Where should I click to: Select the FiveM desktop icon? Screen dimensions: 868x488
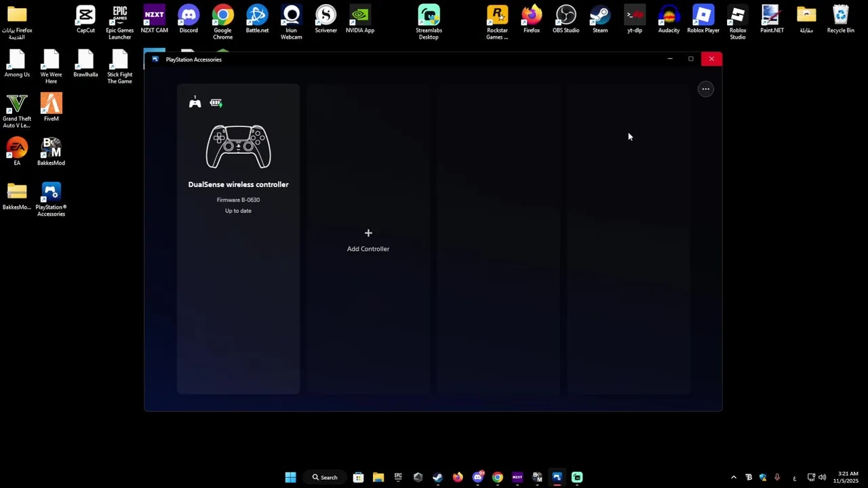[x=51, y=108]
